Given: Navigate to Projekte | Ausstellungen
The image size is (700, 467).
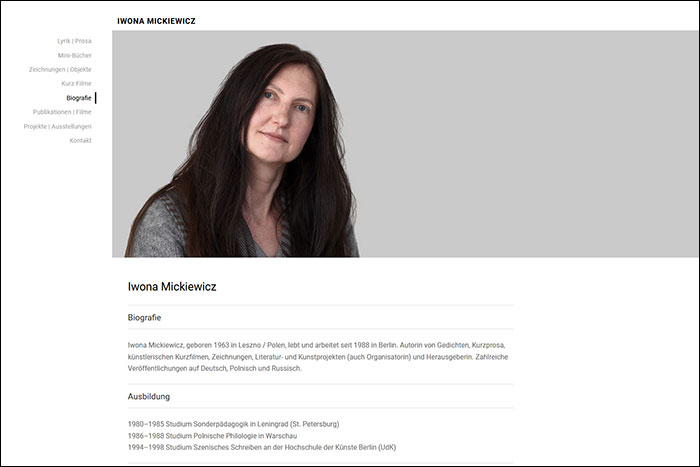Looking at the screenshot, I should pos(58,126).
